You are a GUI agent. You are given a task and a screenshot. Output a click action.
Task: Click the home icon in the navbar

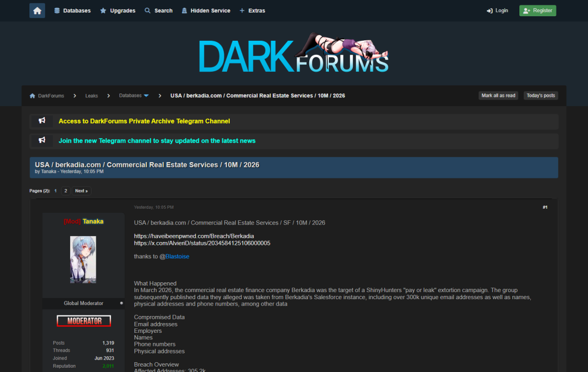click(x=37, y=10)
